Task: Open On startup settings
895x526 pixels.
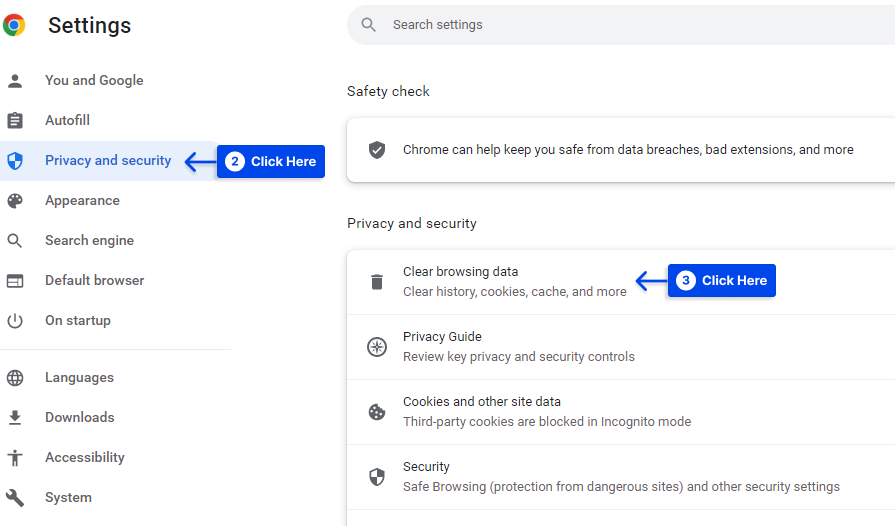Action: tap(78, 321)
